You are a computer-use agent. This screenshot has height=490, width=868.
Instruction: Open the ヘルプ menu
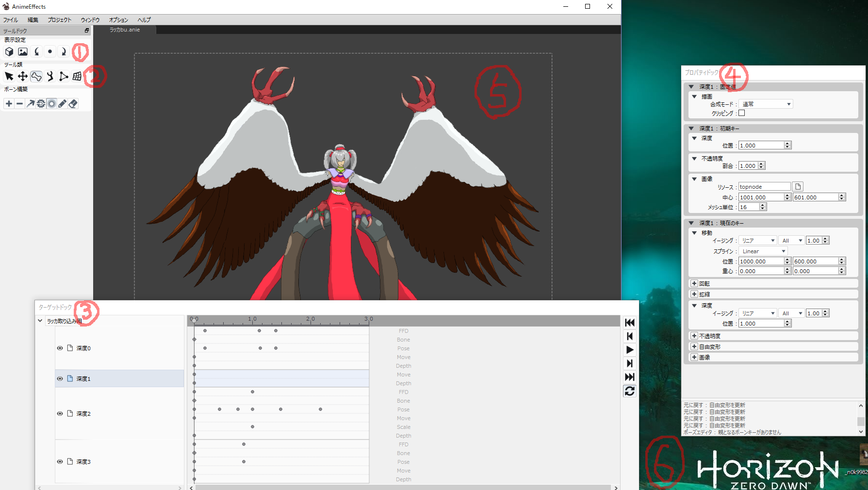144,20
